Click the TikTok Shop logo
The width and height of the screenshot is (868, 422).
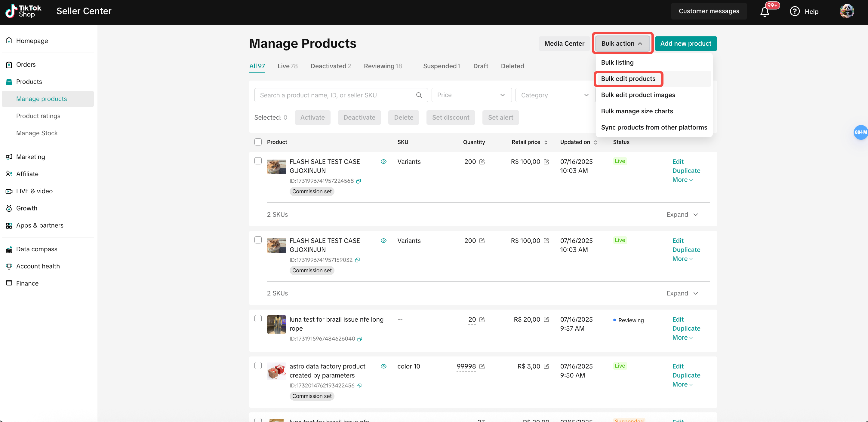(23, 11)
